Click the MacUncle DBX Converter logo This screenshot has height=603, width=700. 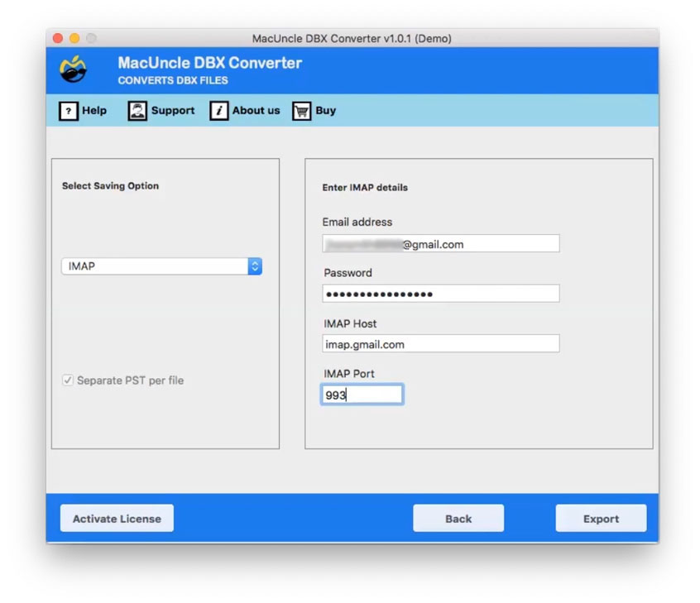73,69
